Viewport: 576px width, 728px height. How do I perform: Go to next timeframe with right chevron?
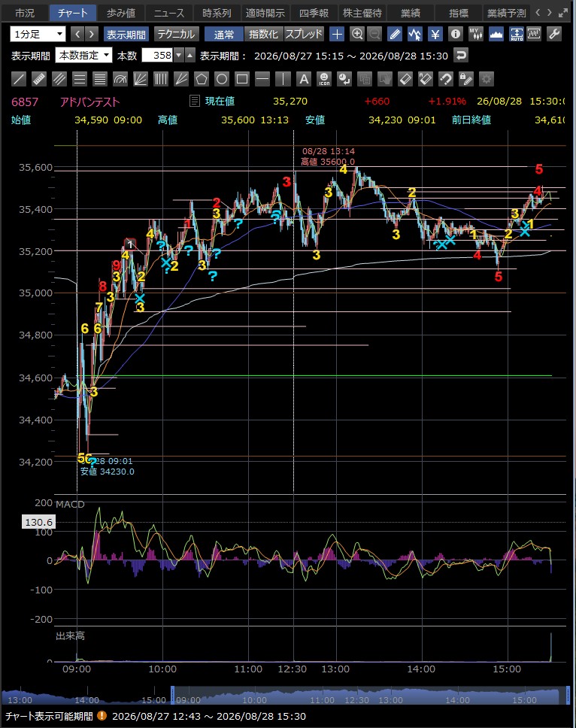(92, 34)
